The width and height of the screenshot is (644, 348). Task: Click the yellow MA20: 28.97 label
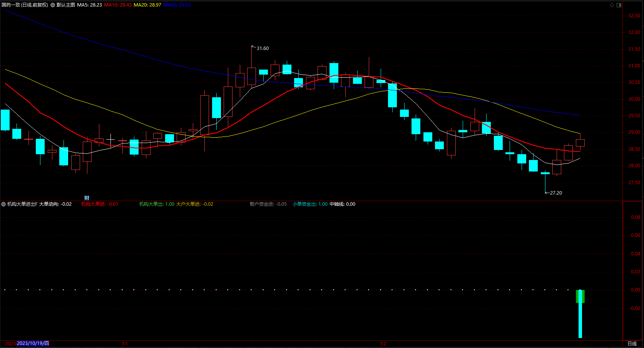pos(147,5)
